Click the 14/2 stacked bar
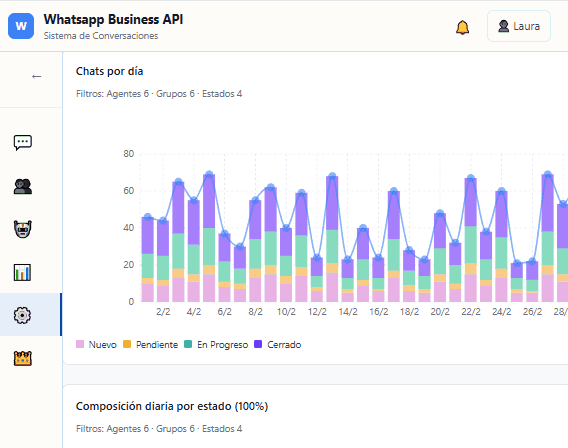Viewport: 568px width, 448px height. point(348,281)
